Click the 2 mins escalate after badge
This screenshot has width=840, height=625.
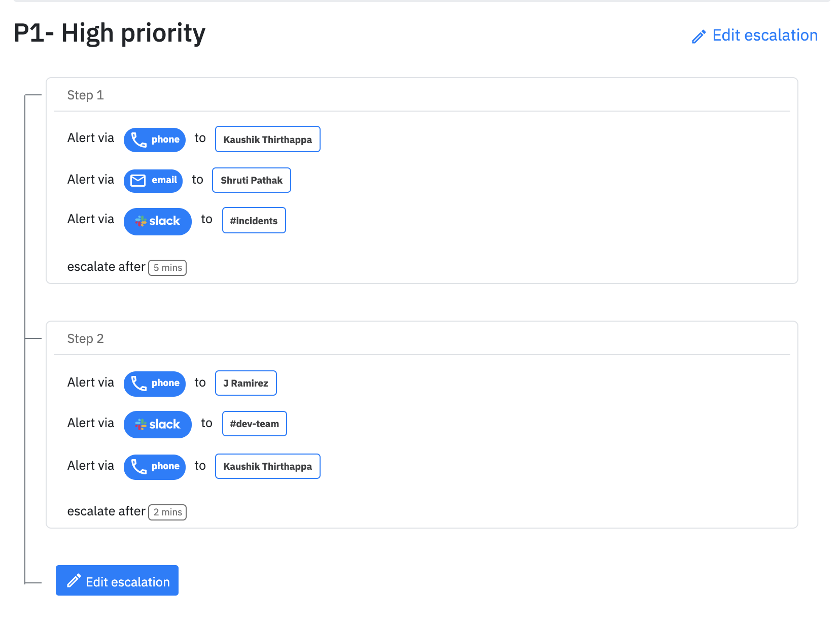tap(167, 512)
